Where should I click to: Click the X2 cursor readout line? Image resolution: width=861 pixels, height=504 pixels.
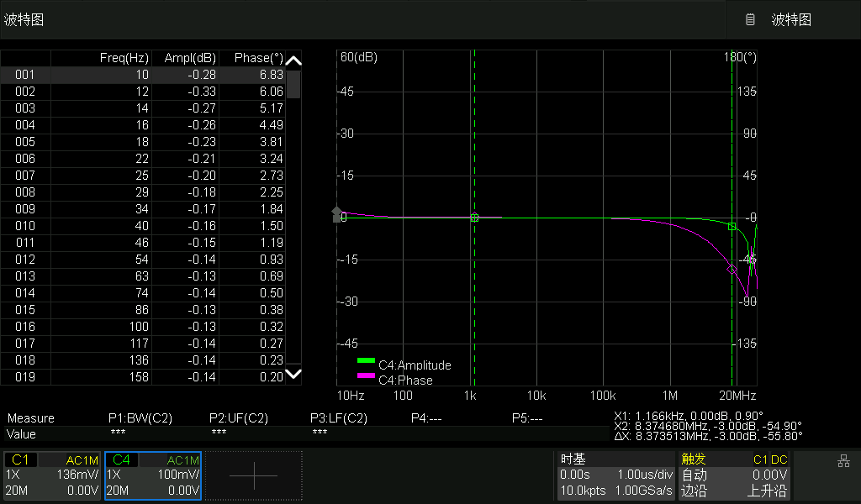[708, 426]
